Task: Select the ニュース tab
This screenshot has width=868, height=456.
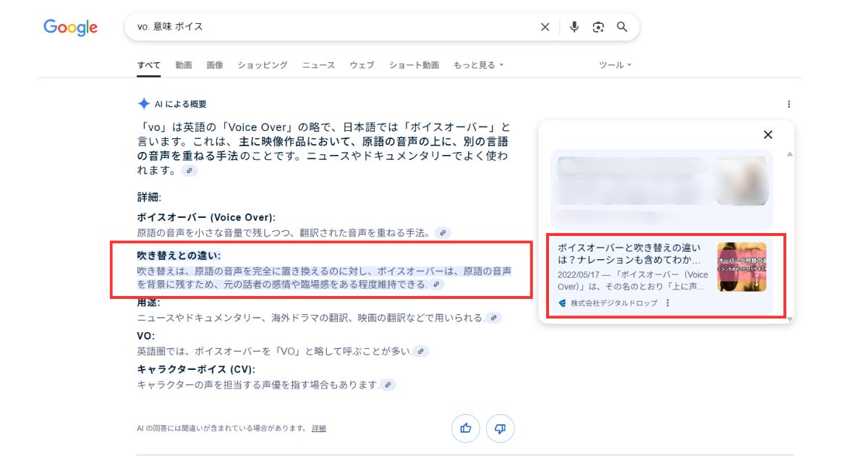Action: pos(318,65)
